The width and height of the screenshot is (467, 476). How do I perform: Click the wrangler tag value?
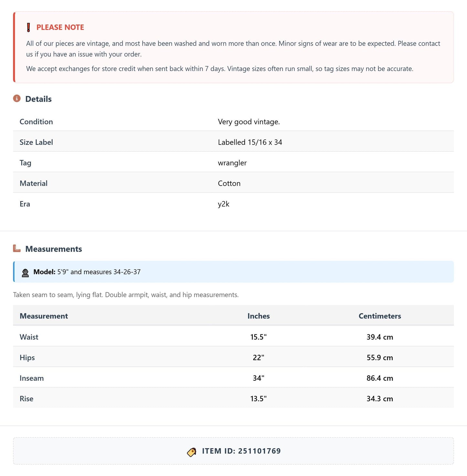pyautogui.click(x=232, y=163)
